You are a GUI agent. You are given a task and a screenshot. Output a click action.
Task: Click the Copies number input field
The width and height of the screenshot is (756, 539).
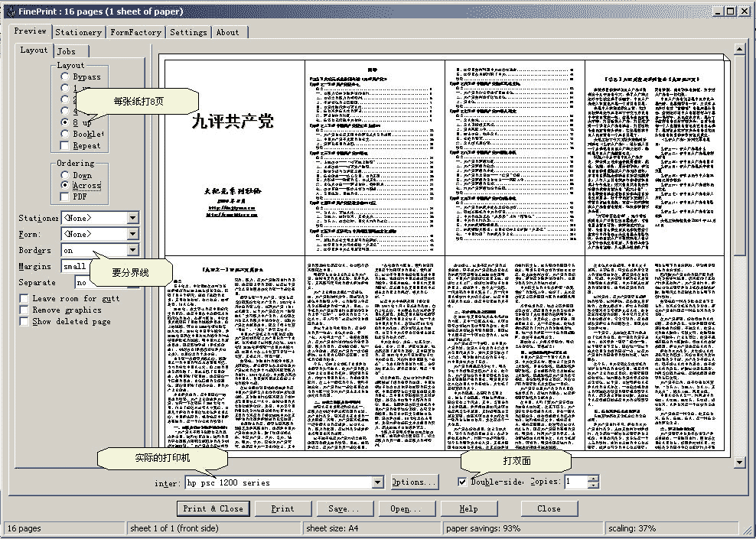(x=575, y=482)
